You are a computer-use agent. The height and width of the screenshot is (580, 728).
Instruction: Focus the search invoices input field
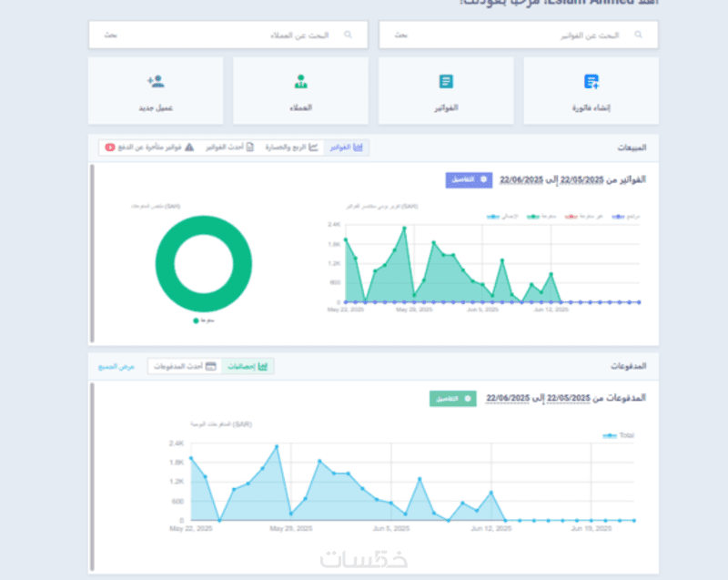coord(518,35)
